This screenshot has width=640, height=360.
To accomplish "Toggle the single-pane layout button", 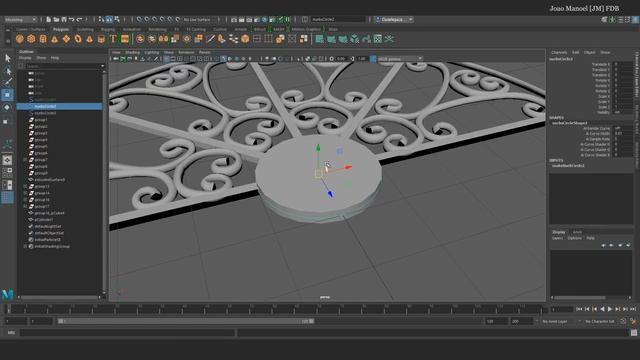I will pos(7,160).
